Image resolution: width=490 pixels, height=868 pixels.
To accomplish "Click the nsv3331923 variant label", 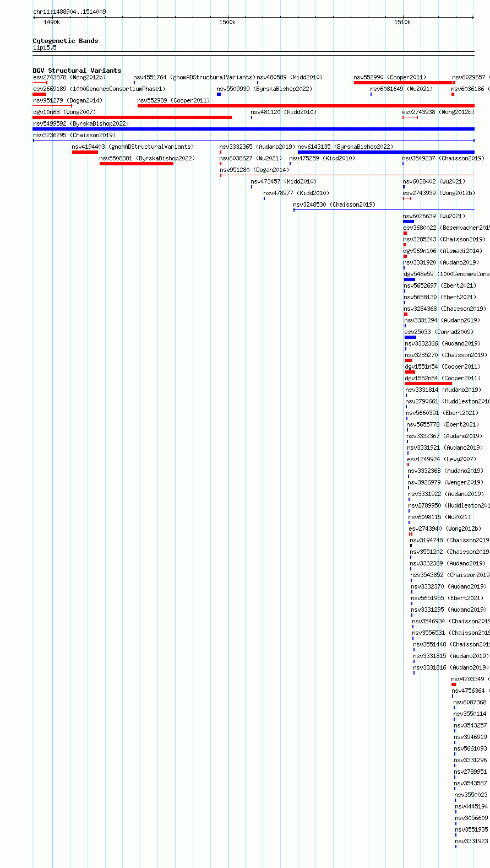I will click(x=472, y=841).
